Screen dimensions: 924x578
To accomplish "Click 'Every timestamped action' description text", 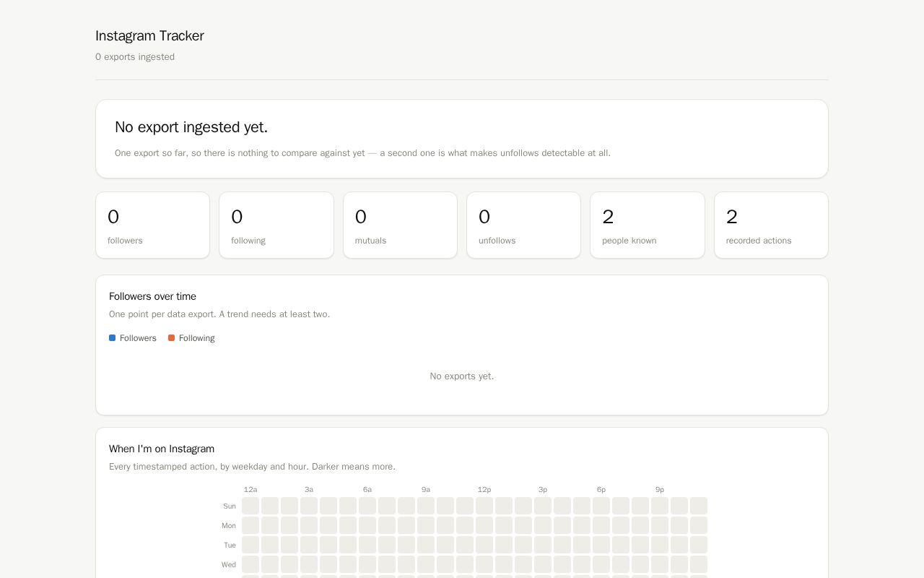I will point(252,467).
